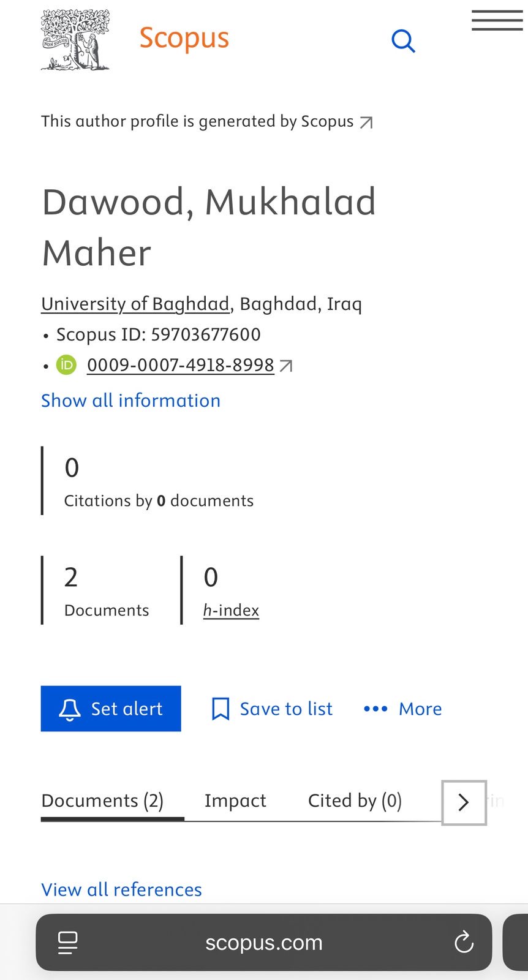Open the hamburger menu icon

(x=497, y=20)
